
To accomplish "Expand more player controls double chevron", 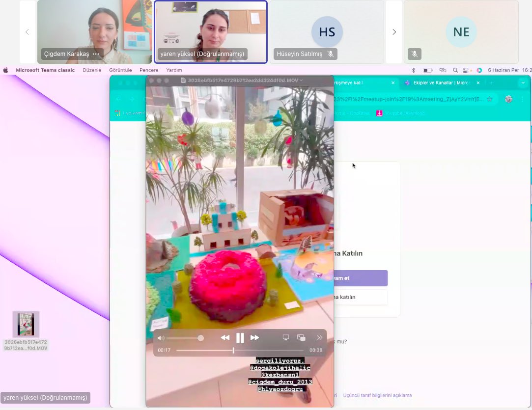I will pyautogui.click(x=319, y=337).
